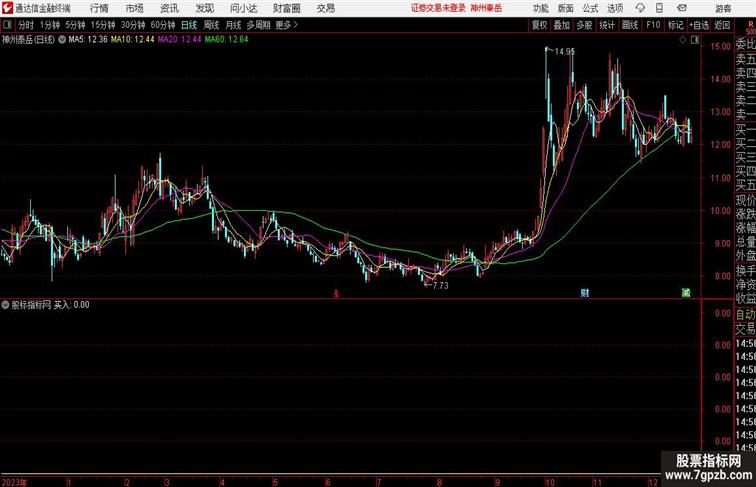Switch to 1分钟 period
756x487 pixels.
pos(50,25)
